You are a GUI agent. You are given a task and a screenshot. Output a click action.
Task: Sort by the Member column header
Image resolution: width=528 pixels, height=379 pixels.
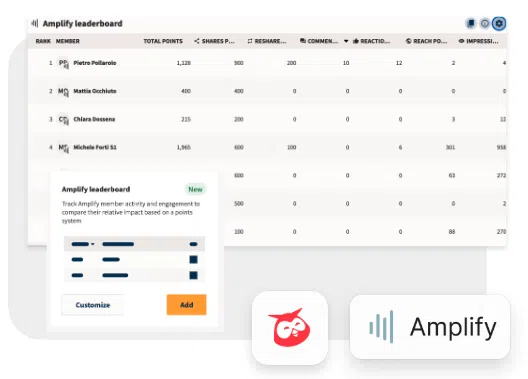[x=68, y=41]
